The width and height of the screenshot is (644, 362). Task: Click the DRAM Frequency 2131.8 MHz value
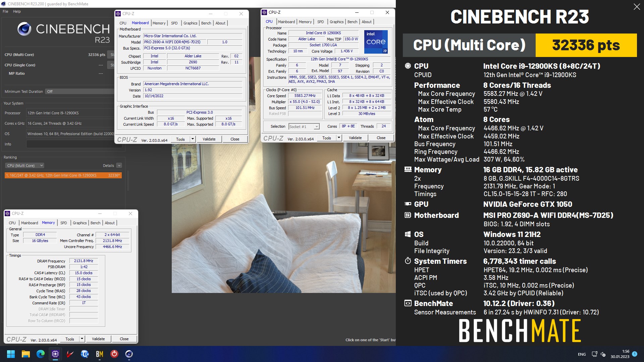[x=84, y=261]
